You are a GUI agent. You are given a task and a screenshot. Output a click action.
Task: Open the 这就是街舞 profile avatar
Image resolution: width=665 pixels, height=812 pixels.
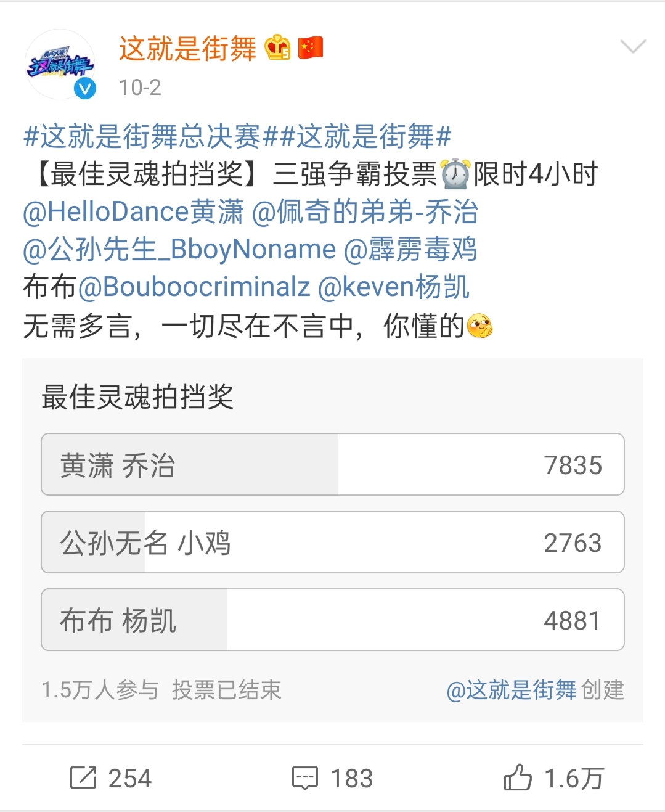60,65
